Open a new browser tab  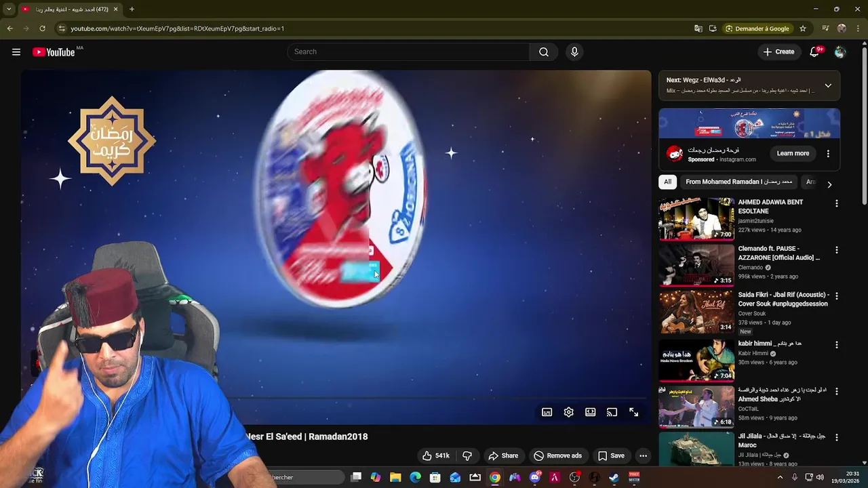(x=132, y=9)
